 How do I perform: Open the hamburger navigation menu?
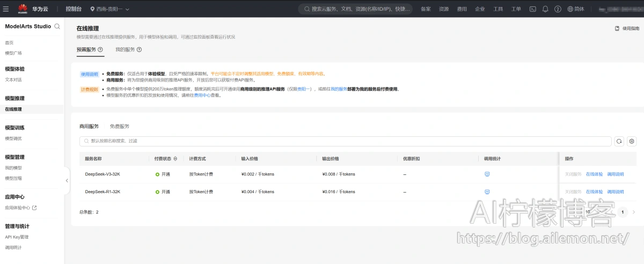pos(6,9)
